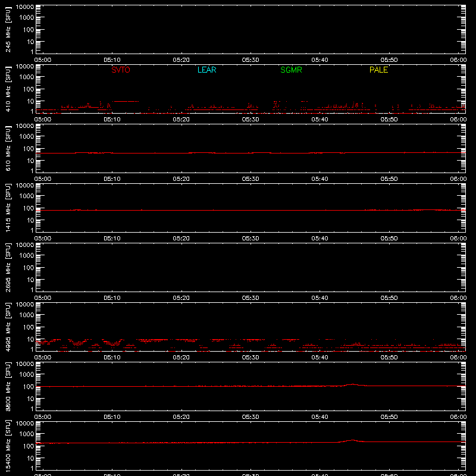Click 05:20 time label below 610 MHz panel

click(181, 179)
